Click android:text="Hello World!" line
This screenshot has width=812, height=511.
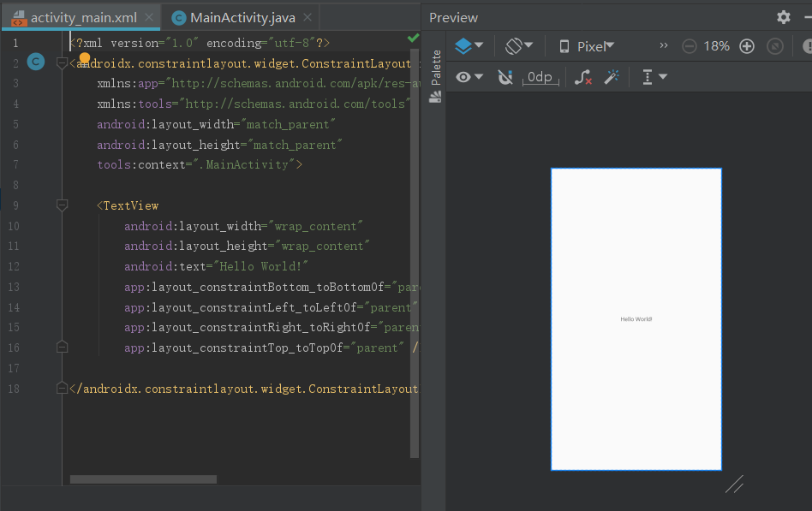pyautogui.click(x=216, y=267)
